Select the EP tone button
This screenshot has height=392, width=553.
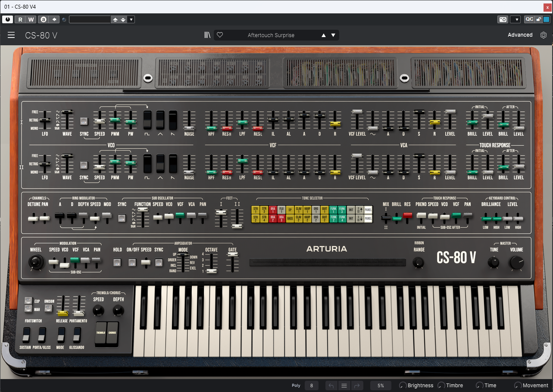[290, 210]
